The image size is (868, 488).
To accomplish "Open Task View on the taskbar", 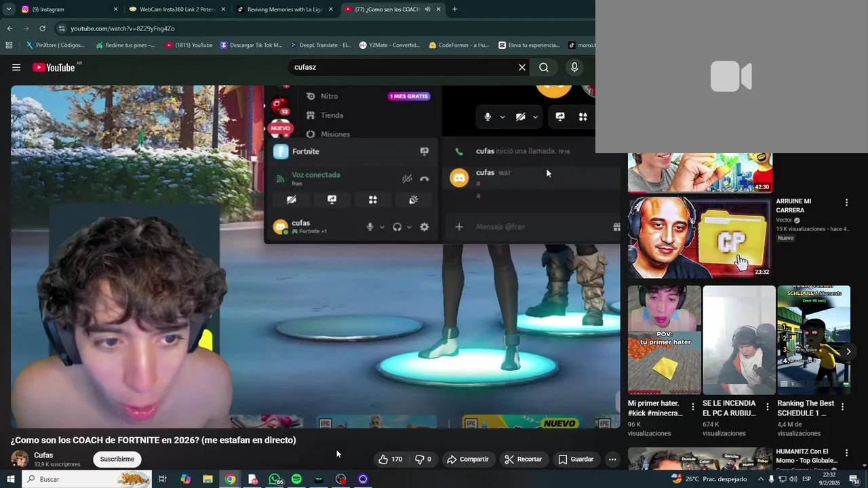I will pyautogui.click(x=163, y=479).
